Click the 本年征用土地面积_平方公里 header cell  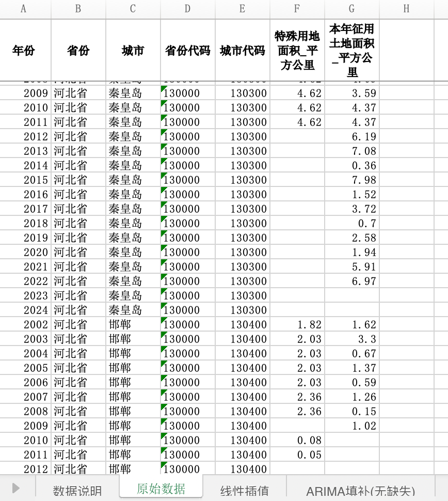pos(352,50)
